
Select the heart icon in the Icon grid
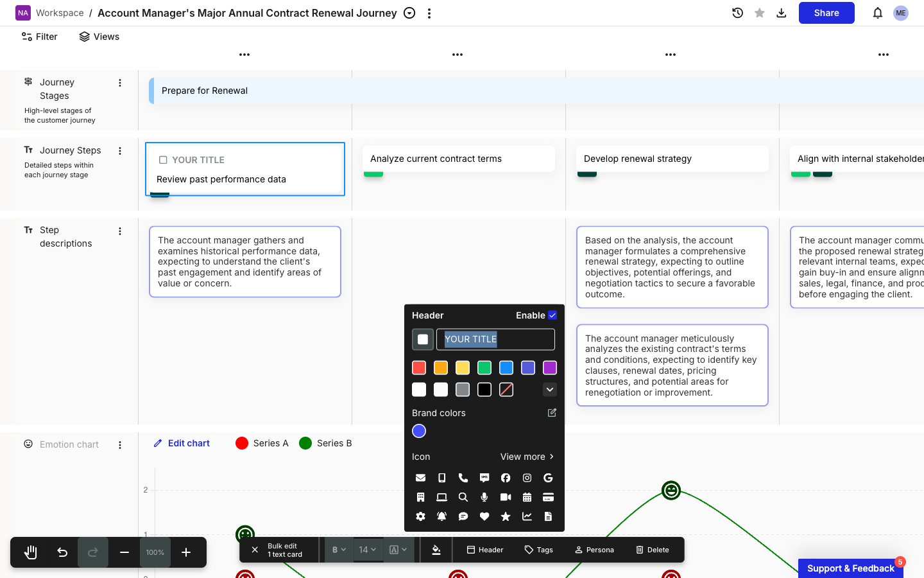coord(484,516)
